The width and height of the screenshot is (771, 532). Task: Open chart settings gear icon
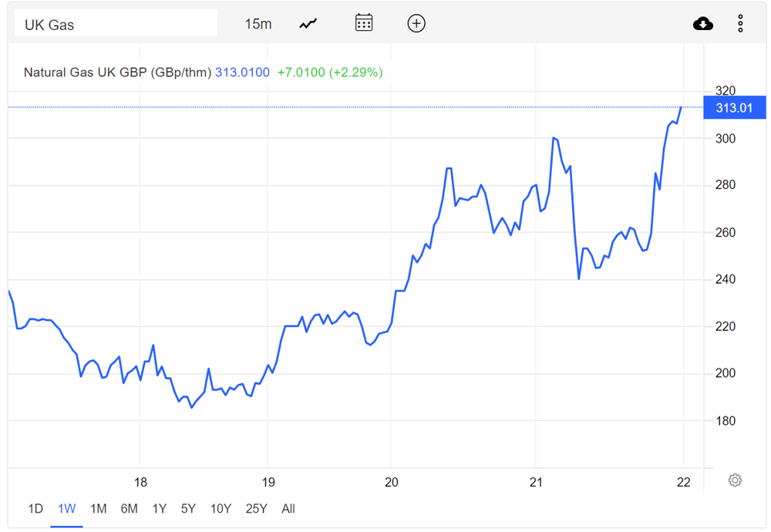click(735, 480)
